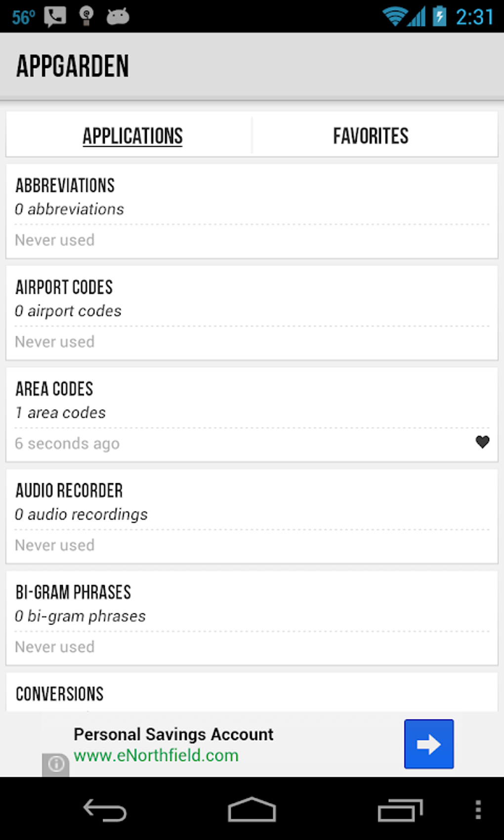Tap the favorite heart on Area Codes
The width and height of the screenshot is (504, 840).
click(x=482, y=442)
